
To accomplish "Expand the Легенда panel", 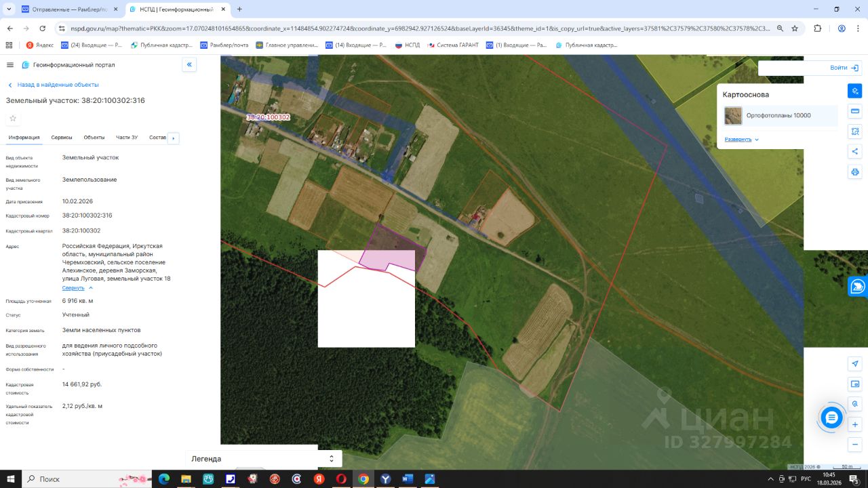I will (x=264, y=459).
